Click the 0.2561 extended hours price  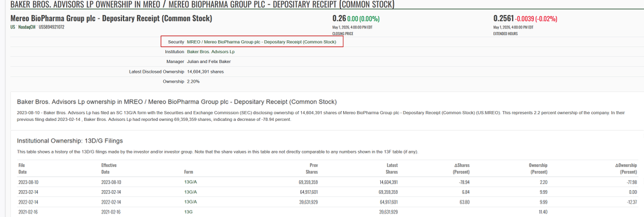[503, 18]
